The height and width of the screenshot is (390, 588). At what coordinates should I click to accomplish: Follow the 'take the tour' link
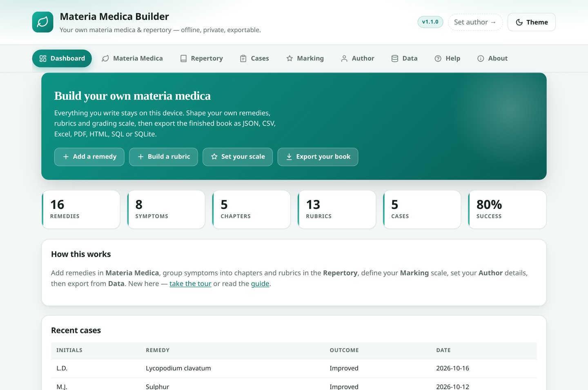190,284
